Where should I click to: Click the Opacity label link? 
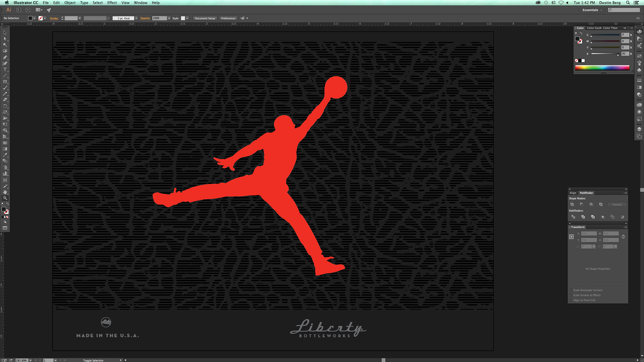[145, 18]
